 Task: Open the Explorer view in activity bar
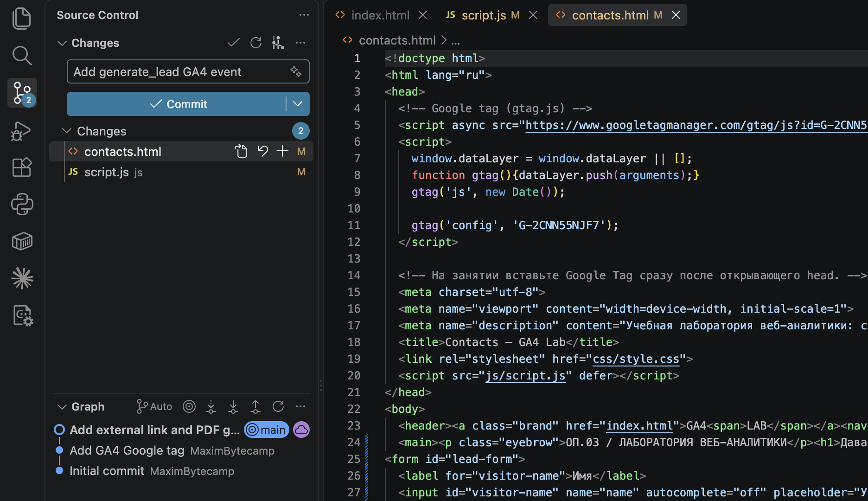pos(22,19)
